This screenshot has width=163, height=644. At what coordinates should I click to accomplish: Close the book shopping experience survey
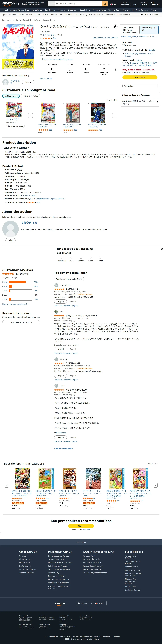[x=162, y=249]
